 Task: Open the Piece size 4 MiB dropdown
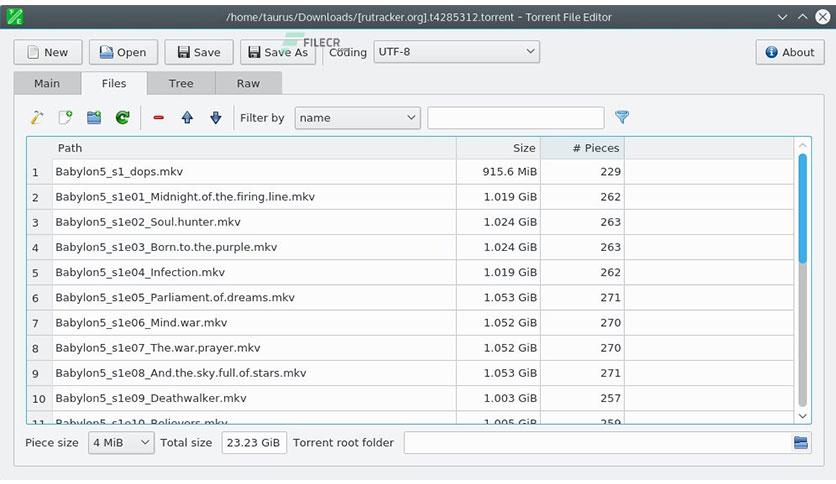click(x=121, y=442)
